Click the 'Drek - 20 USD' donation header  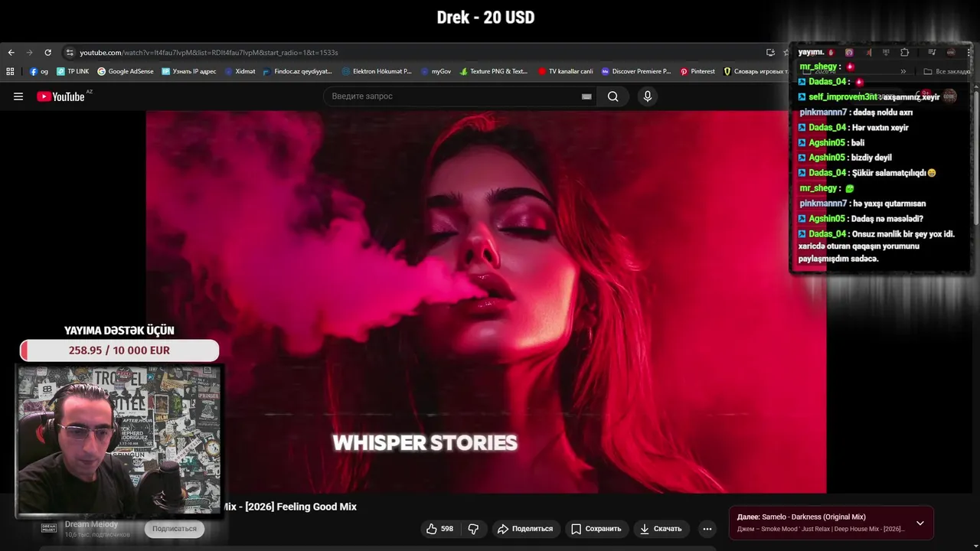point(485,17)
